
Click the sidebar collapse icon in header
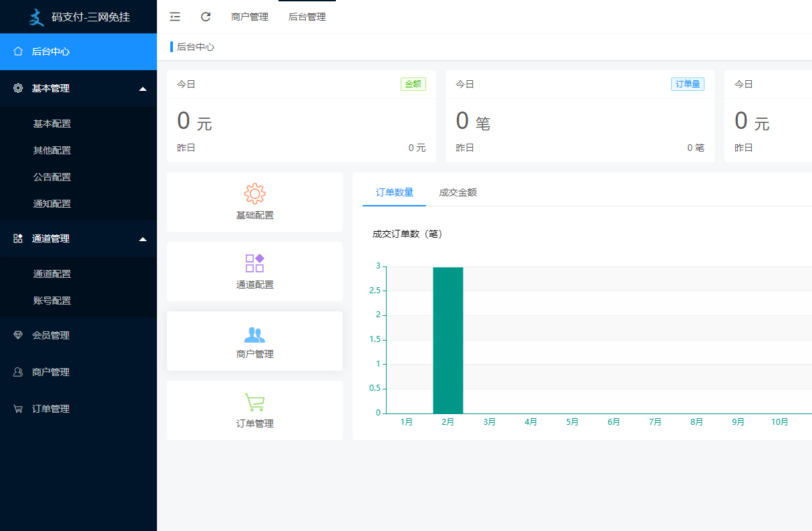click(x=175, y=17)
